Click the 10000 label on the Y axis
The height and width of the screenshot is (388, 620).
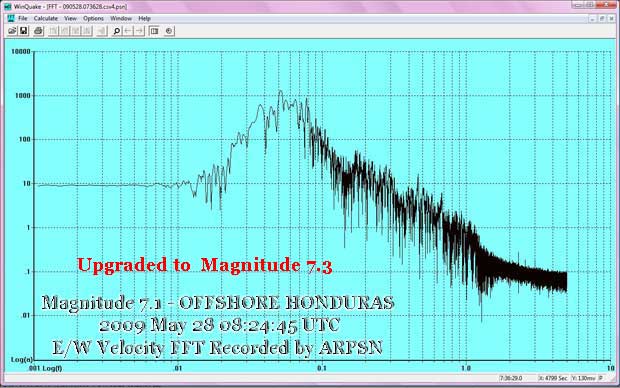(x=20, y=51)
